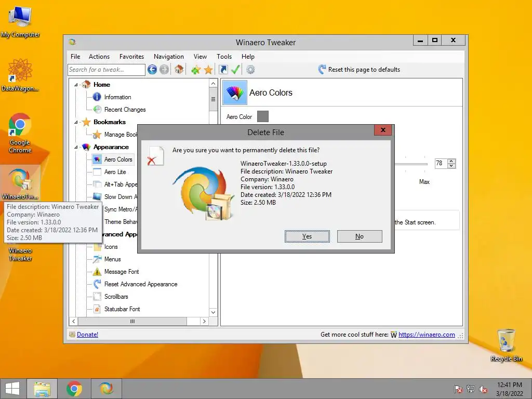Image resolution: width=532 pixels, height=399 pixels.
Task: Click the Back navigation arrow in toolbar
Action: [x=152, y=70]
